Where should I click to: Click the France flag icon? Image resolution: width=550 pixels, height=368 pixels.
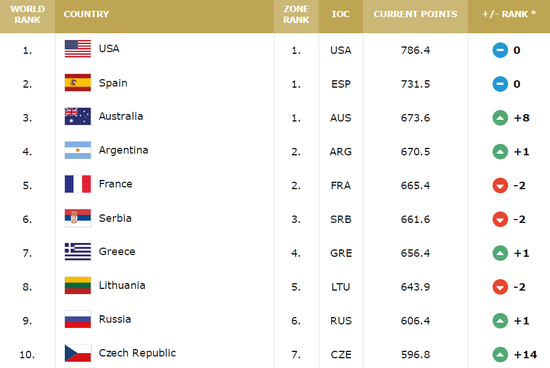click(x=78, y=184)
